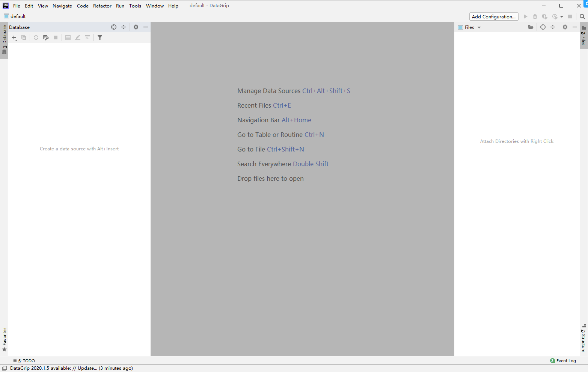Add new data source with plus icon

pyautogui.click(x=14, y=37)
